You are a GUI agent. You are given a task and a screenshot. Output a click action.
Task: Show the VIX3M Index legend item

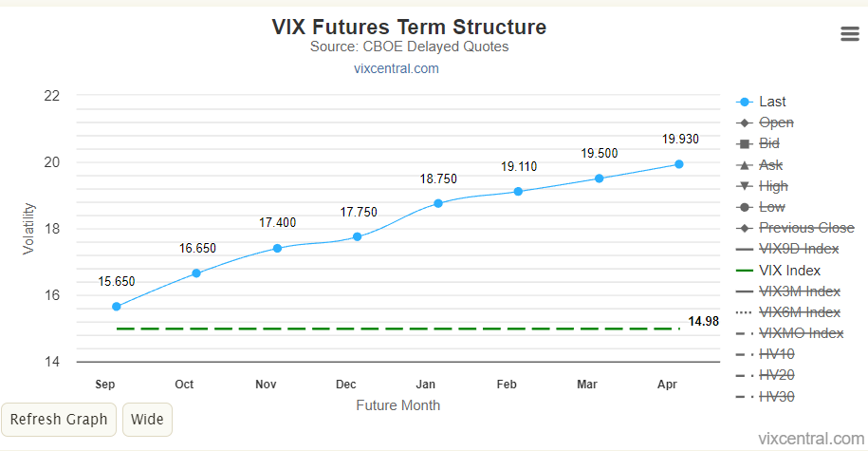click(x=787, y=291)
